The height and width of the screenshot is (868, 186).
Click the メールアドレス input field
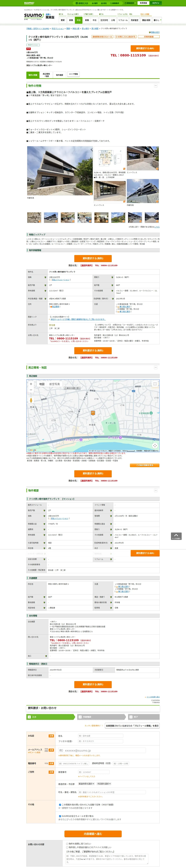[102, 750]
